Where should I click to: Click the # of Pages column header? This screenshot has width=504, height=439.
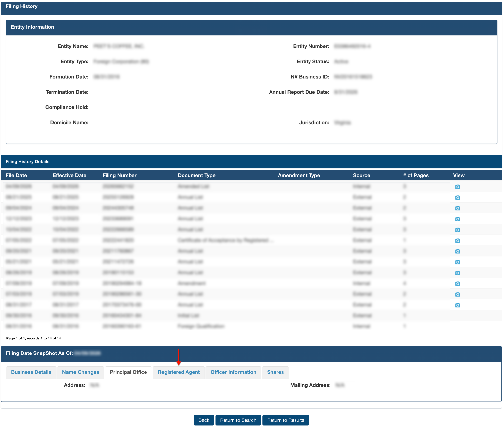416,175
